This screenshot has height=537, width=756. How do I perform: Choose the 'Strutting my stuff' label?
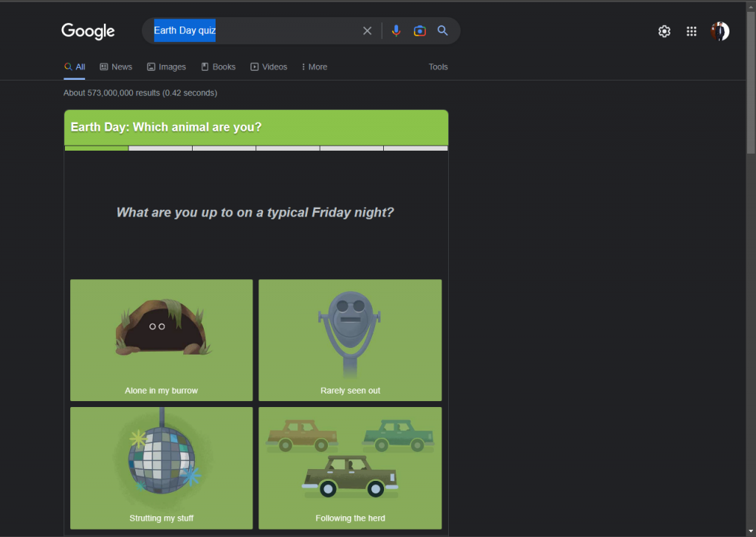point(161,518)
